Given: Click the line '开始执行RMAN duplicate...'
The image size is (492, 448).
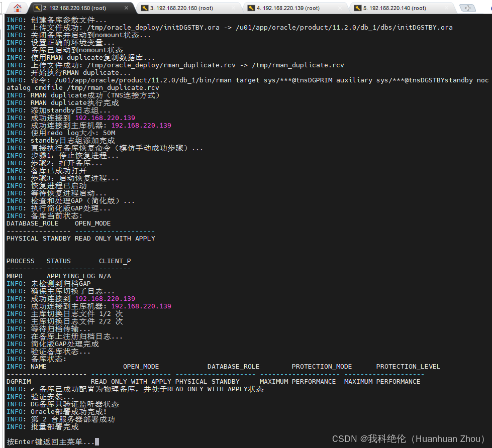Looking at the screenshot, I should pos(69,73).
